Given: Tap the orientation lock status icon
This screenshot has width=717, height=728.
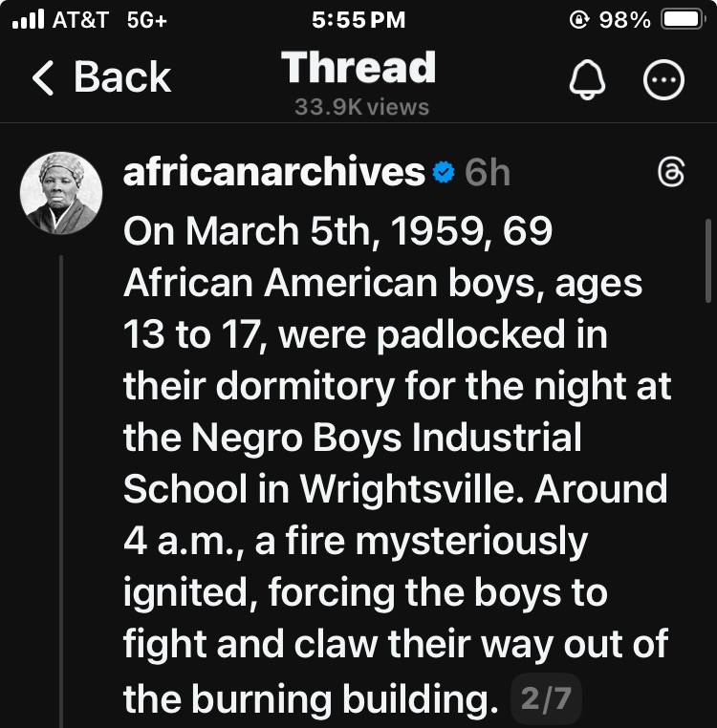Looking at the screenshot, I should click(576, 19).
